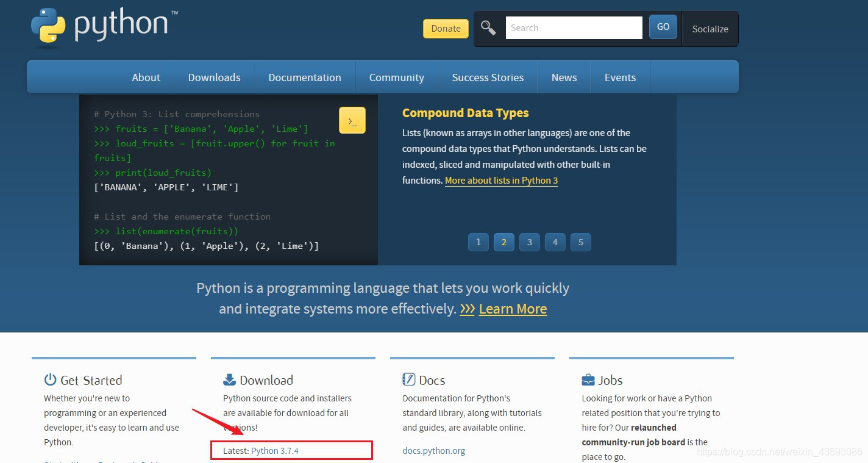Click the Docs book icon

coord(410,379)
